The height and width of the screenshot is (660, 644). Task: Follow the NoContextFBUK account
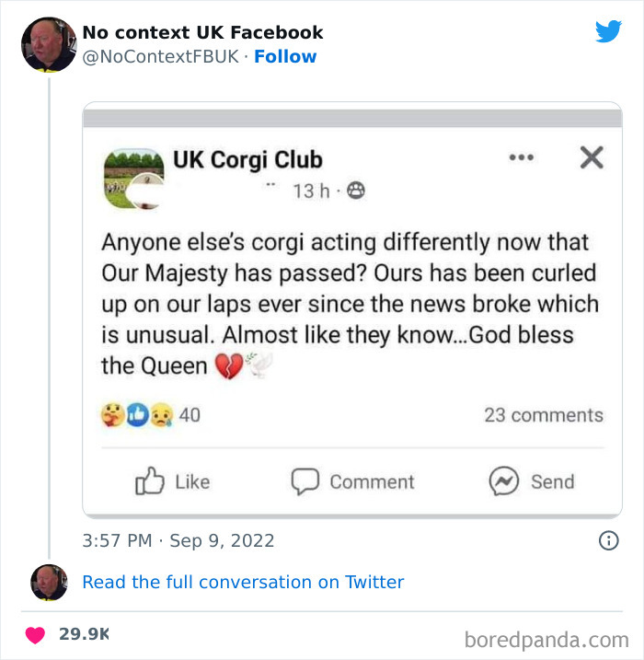[285, 56]
